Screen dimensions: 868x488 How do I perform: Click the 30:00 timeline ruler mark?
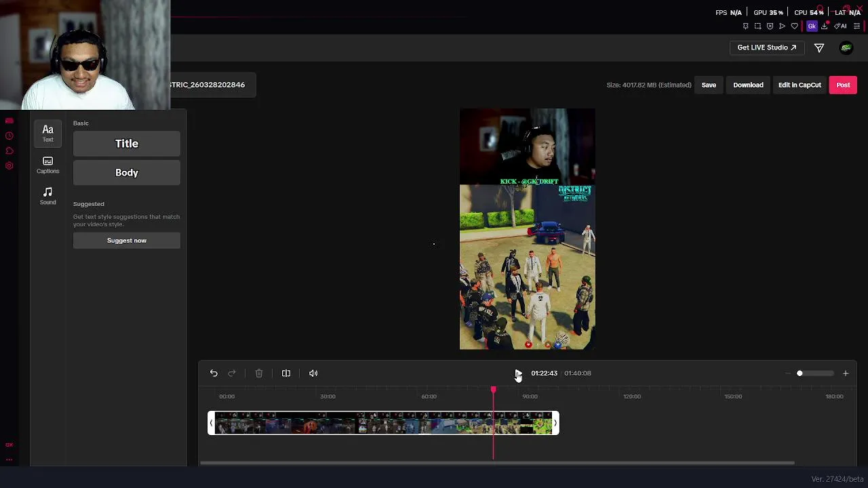coord(328,396)
